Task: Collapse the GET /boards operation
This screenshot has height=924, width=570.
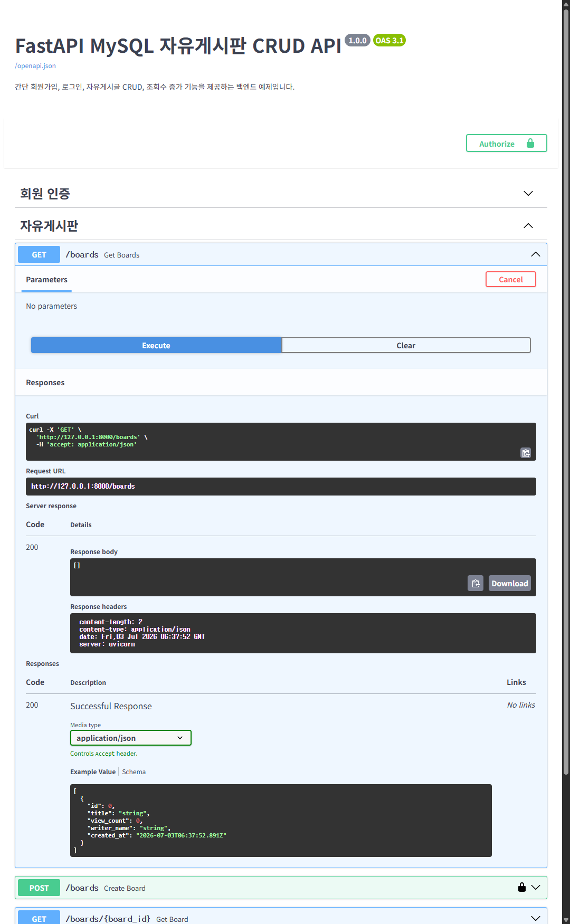Action: click(x=536, y=254)
